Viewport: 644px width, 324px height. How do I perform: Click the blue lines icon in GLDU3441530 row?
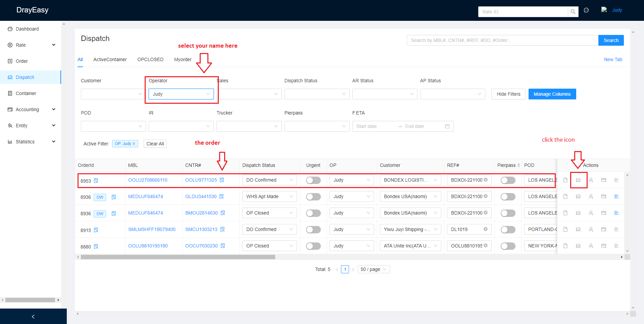pyautogui.click(x=616, y=196)
